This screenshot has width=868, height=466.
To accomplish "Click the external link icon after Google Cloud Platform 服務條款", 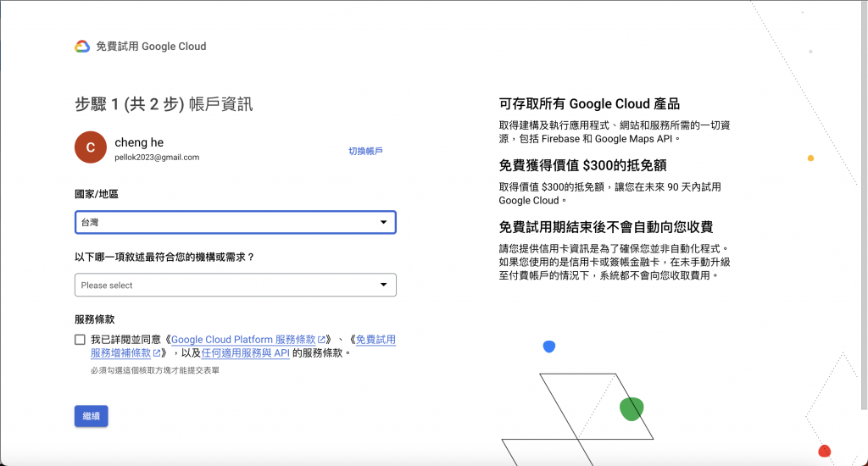I will (321, 339).
